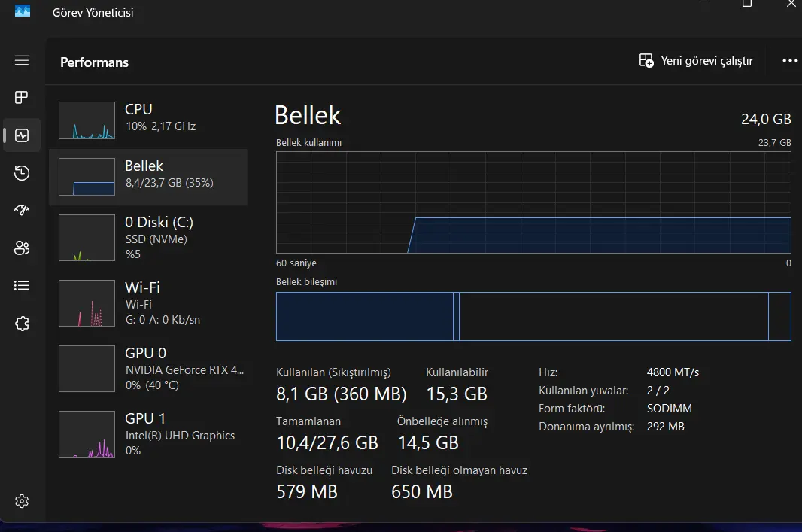This screenshot has height=532, width=802.
Task: Open the hamburger navigation menu
Action: pyautogui.click(x=22, y=60)
